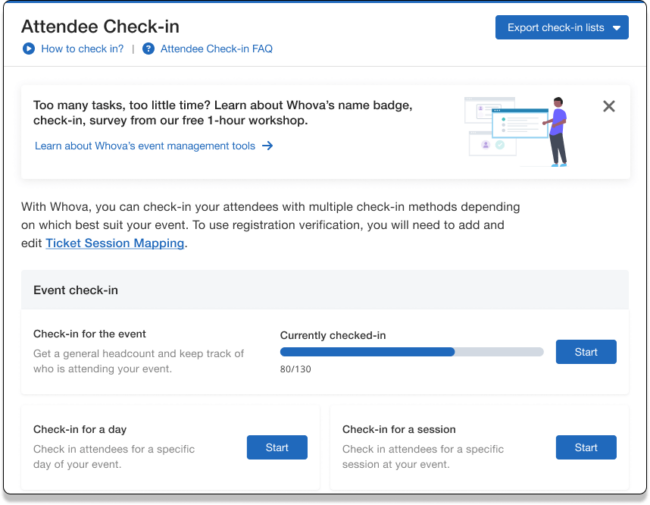The height and width of the screenshot is (505, 650).
Task: Open the Ticket Session Mapping link
Action: point(114,243)
